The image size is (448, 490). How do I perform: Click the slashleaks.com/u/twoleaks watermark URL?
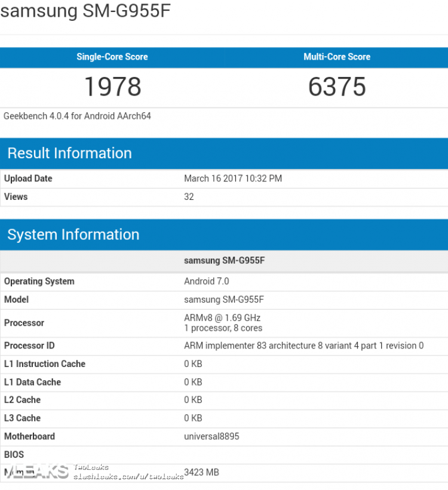tap(128, 476)
